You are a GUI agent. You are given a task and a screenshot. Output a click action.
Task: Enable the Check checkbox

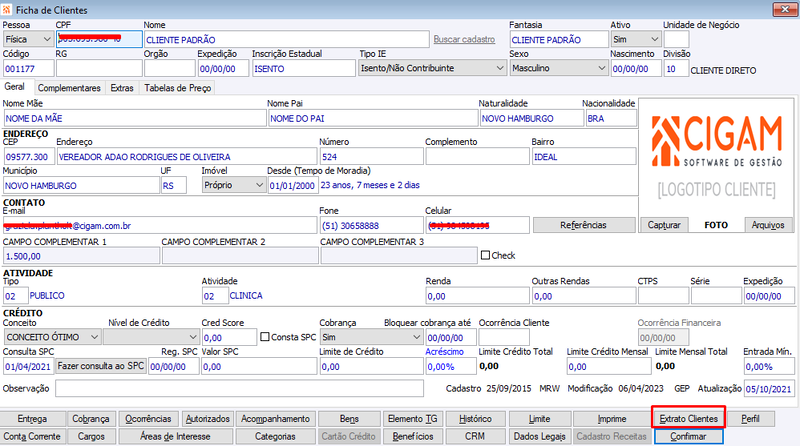tap(486, 255)
